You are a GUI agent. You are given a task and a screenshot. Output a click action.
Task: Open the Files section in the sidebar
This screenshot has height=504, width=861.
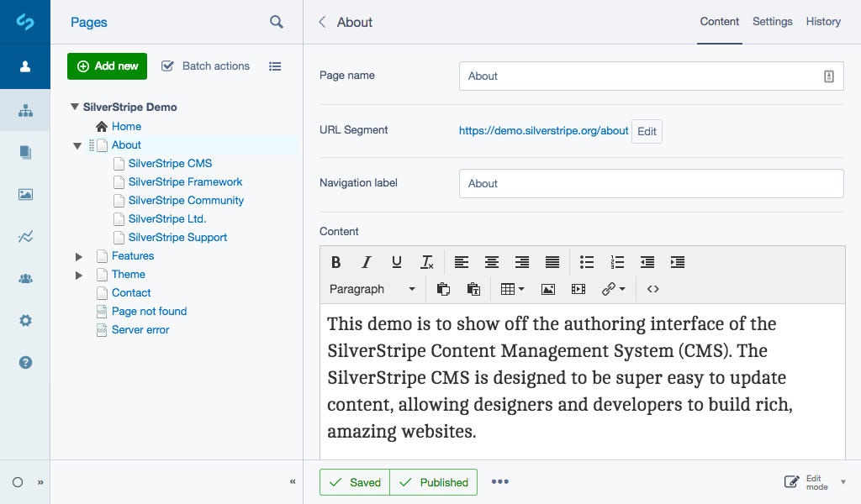(x=25, y=194)
